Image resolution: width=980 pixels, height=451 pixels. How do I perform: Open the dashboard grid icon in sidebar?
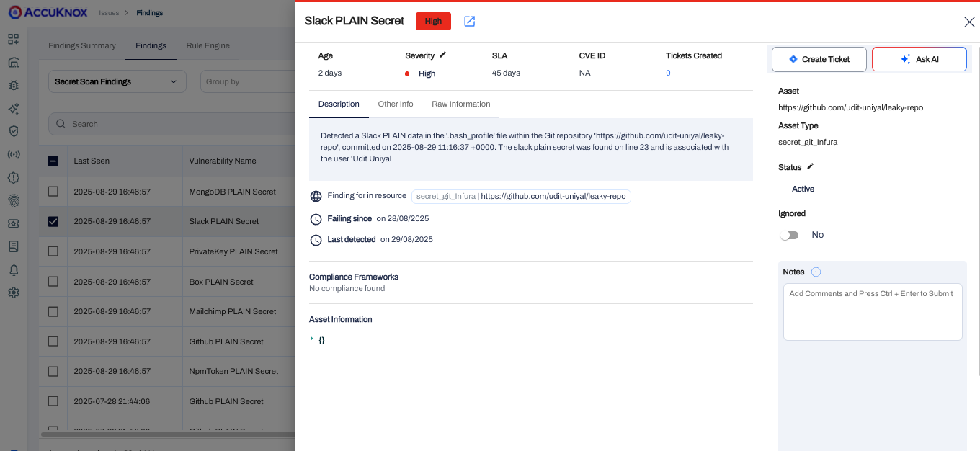[x=14, y=39]
